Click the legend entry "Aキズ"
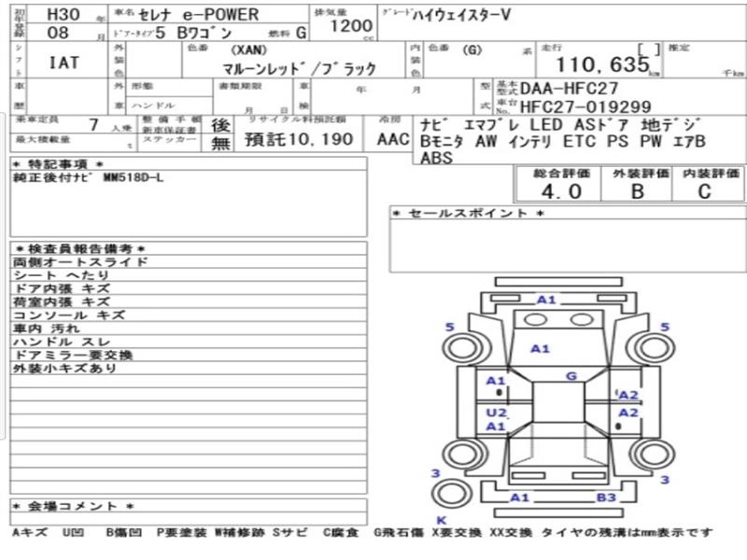This screenshot has width=747, height=560. click(x=30, y=532)
